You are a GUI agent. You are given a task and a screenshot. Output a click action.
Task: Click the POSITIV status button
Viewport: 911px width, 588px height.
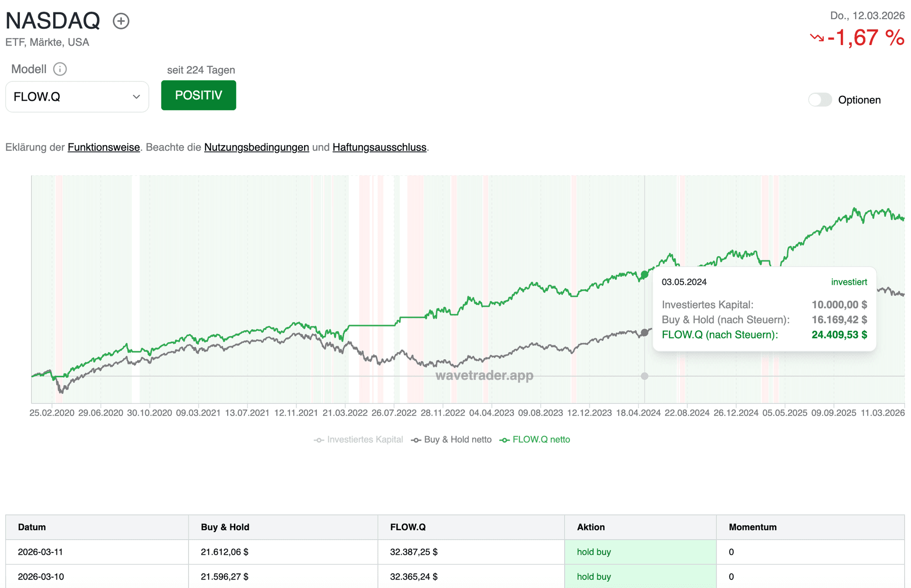(x=198, y=95)
